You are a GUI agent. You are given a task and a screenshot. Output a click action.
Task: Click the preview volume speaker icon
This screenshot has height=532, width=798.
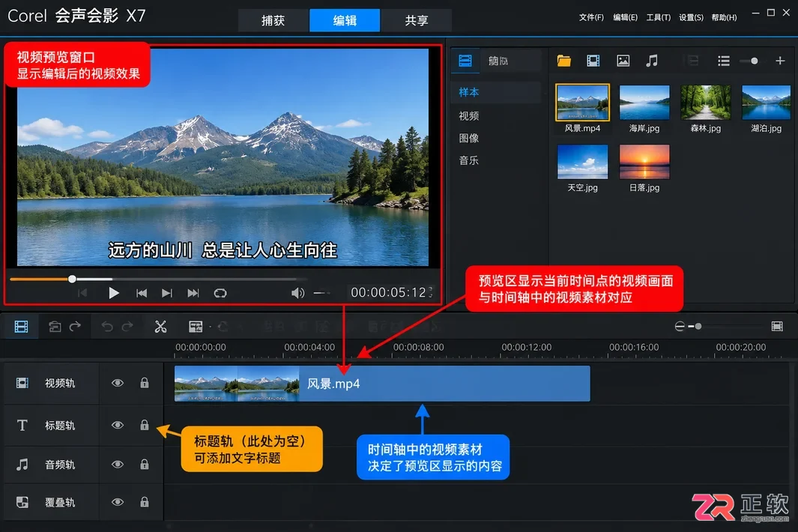point(297,293)
